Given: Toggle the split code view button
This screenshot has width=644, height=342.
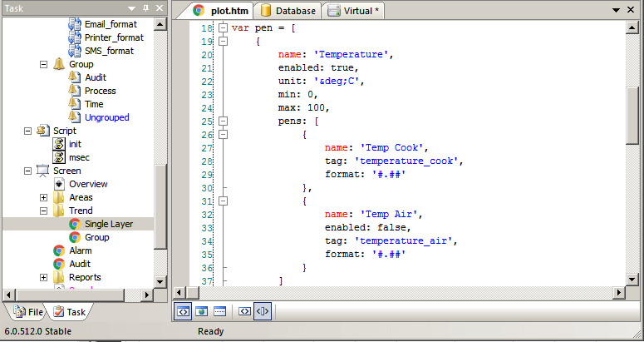Looking at the screenshot, I should pyautogui.click(x=263, y=311).
